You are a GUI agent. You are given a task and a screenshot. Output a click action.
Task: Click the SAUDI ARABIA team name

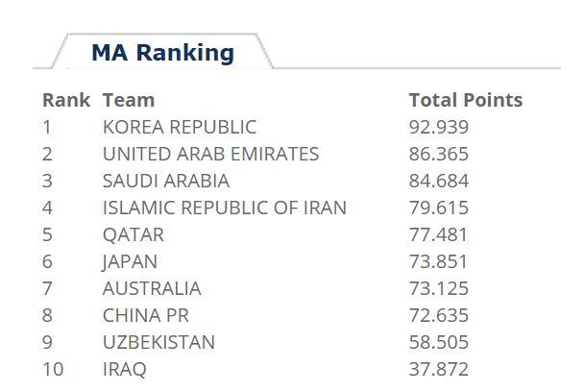pyautogui.click(x=166, y=181)
